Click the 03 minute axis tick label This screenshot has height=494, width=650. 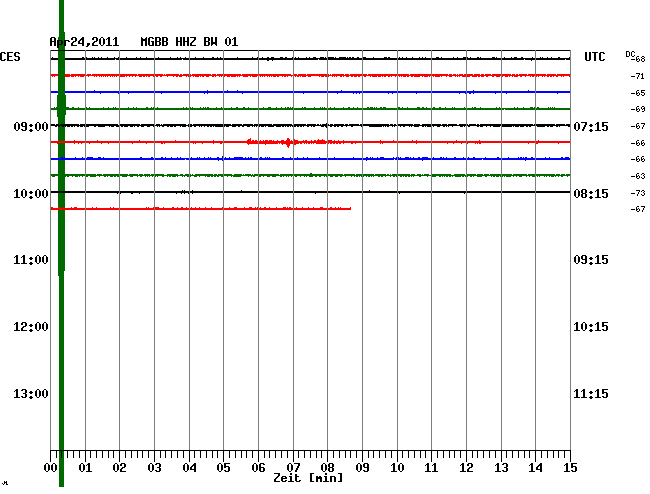pyautogui.click(x=155, y=468)
